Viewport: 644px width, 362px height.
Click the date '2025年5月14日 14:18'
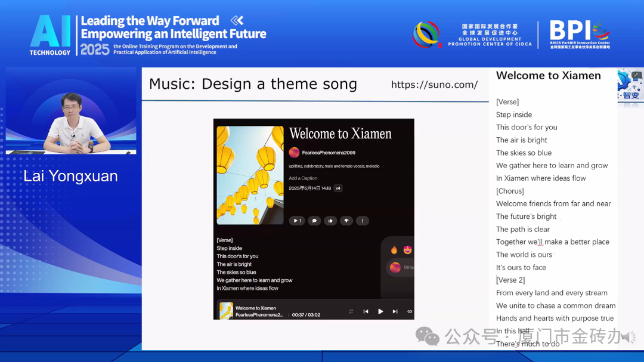[x=309, y=188]
